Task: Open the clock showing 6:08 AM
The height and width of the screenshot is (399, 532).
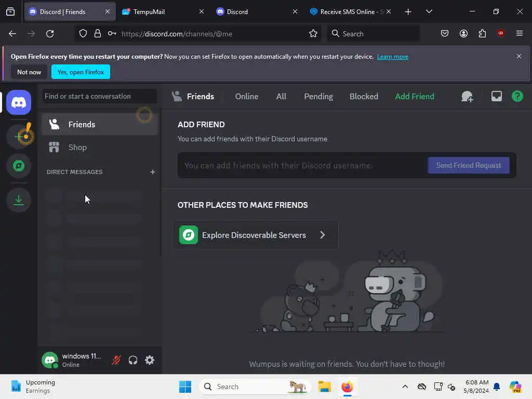Action: [476, 387]
